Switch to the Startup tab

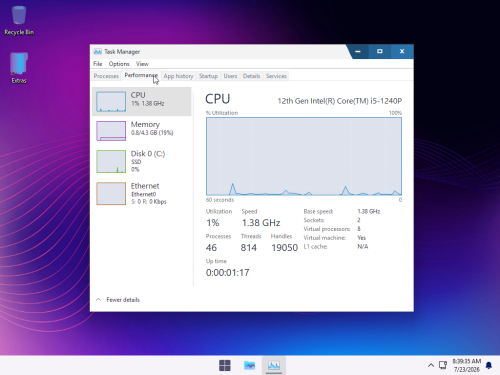(x=208, y=76)
